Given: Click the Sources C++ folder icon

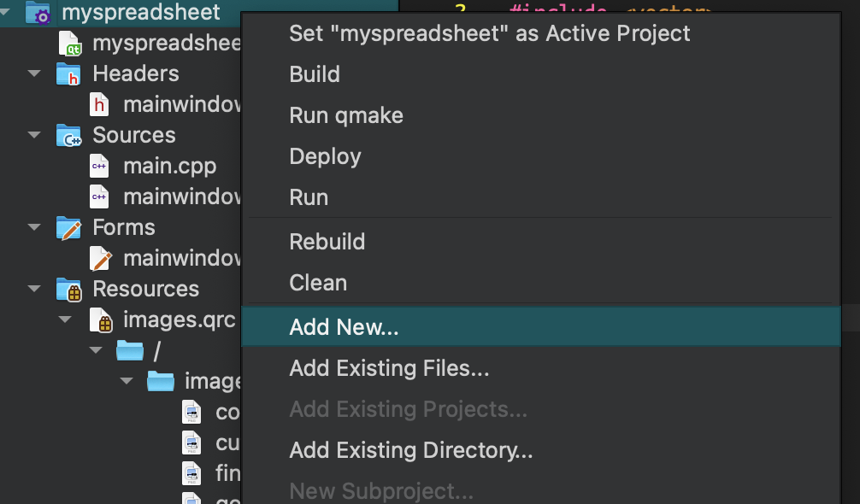Looking at the screenshot, I should pyautogui.click(x=68, y=135).
